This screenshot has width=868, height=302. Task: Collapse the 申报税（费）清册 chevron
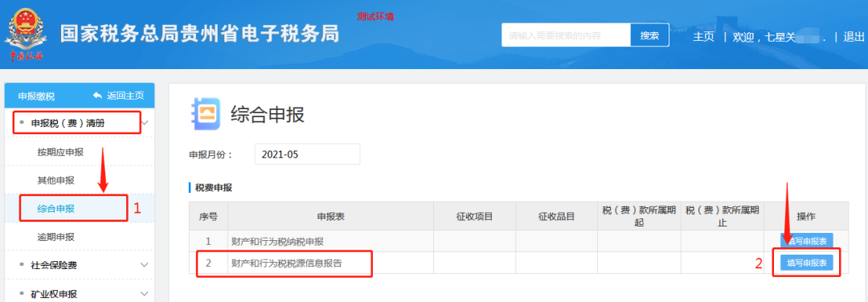pyautogui.click(x=145, y=123)
